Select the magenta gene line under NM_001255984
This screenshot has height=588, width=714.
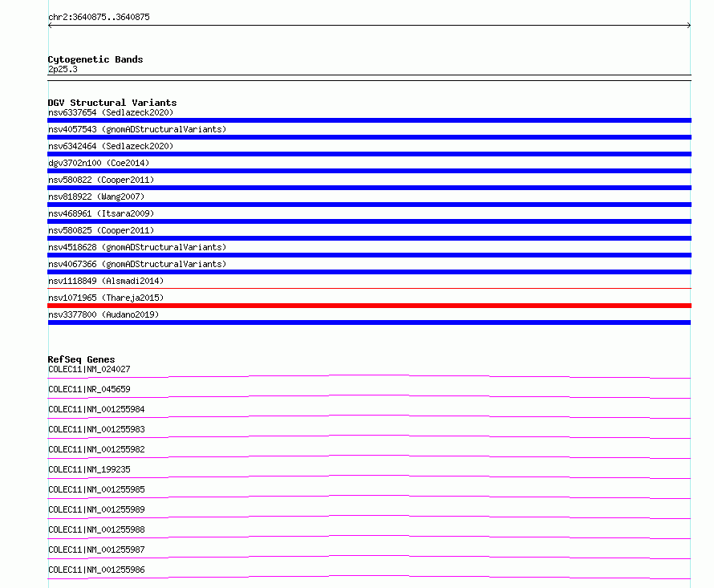coord(369,416)
